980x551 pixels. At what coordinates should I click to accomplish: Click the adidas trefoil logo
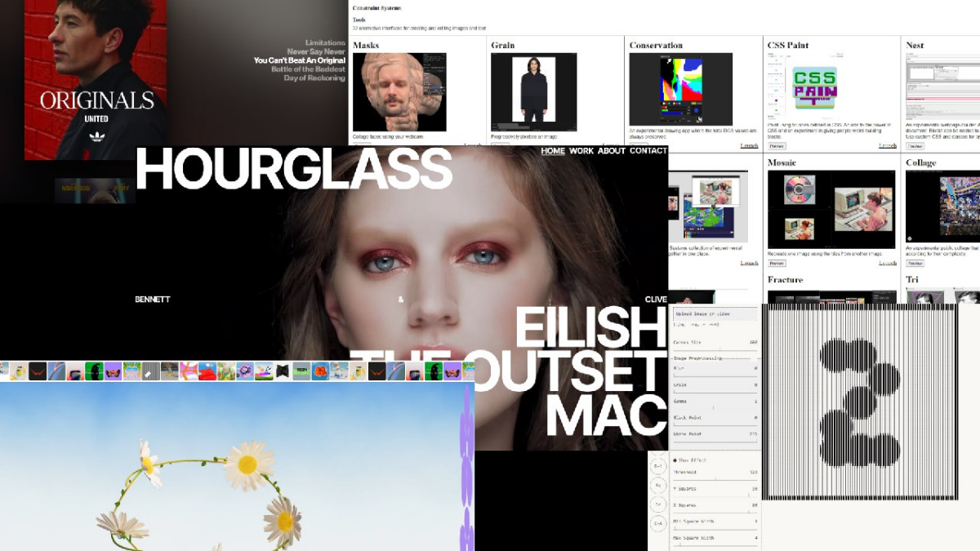tap(96, 136)
